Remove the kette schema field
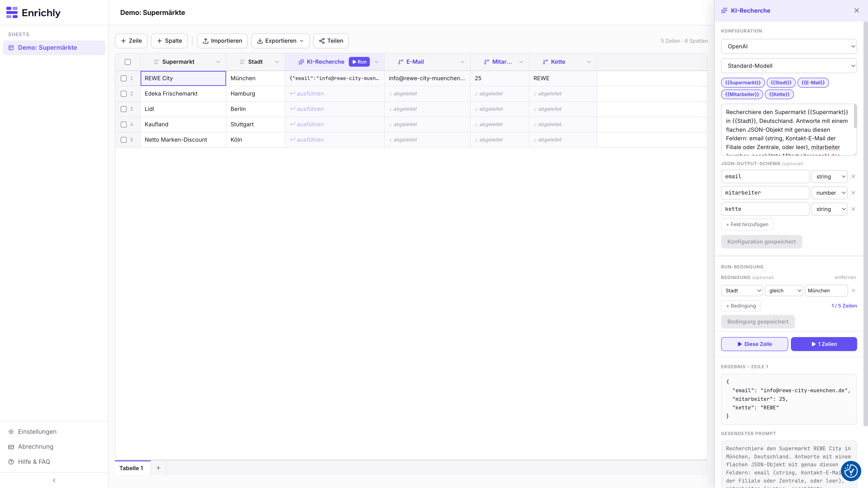 [853, 209]
